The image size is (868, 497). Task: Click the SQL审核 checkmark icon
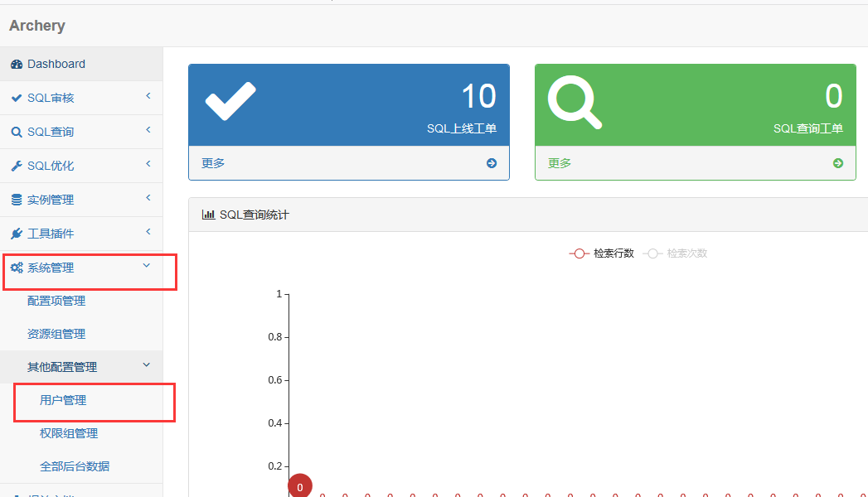coord(17,98)
